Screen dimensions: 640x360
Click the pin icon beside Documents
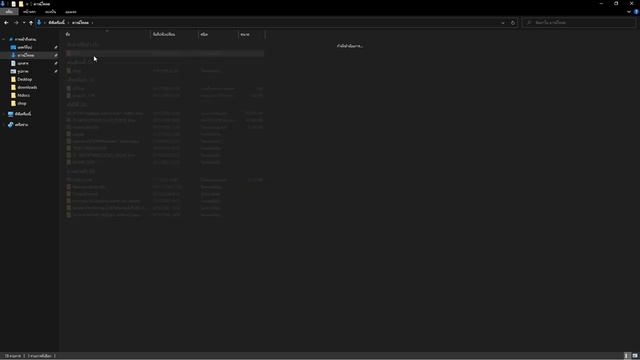[x=56, y=63]
